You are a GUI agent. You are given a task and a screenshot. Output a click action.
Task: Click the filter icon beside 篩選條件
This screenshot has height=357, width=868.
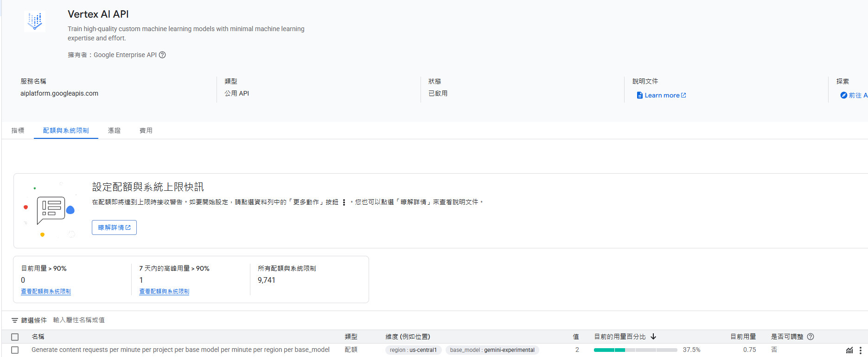click(15, 320)
